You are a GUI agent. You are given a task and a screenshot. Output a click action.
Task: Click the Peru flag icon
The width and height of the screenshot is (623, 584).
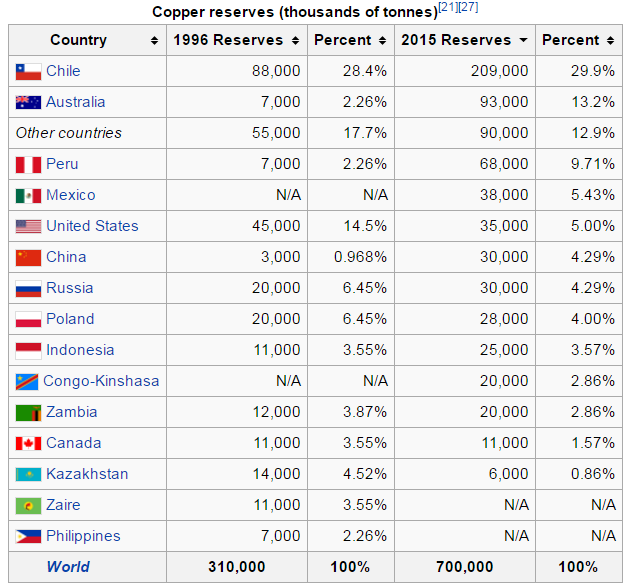(x=28, y=165)
